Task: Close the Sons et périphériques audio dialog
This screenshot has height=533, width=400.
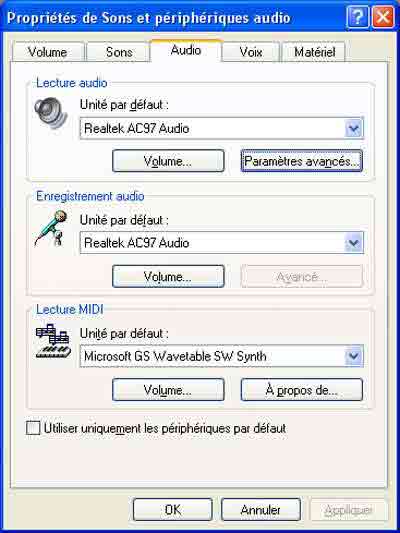Action: [383, 16]
